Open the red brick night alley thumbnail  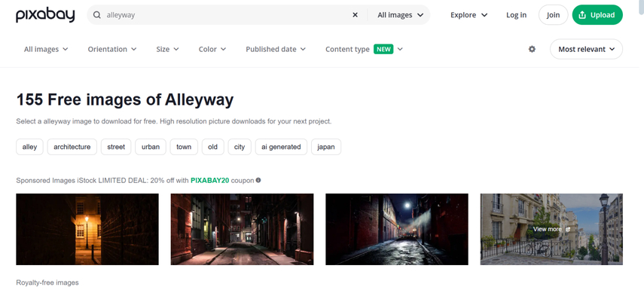(242, 229)
